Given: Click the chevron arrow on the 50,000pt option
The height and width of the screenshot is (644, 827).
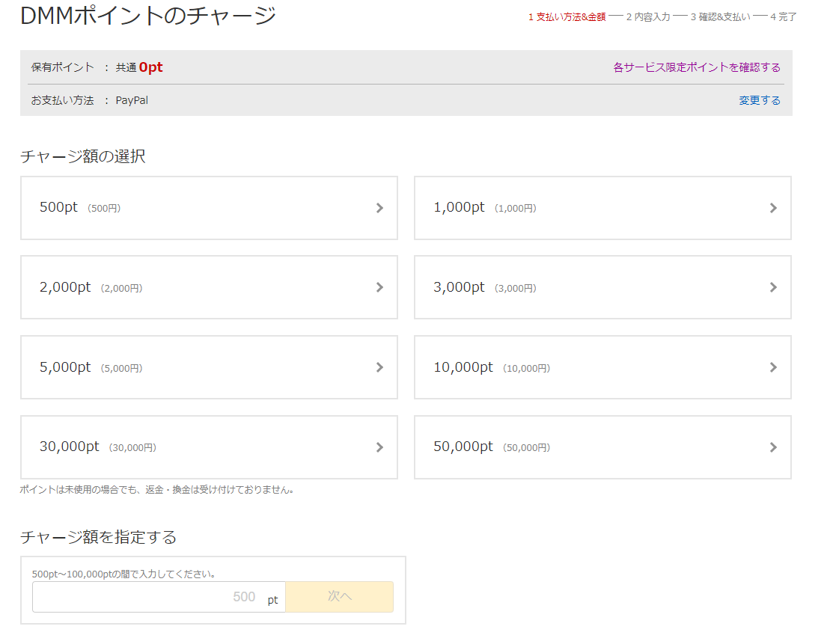Looking at the screenshot, I should point(773,447).
